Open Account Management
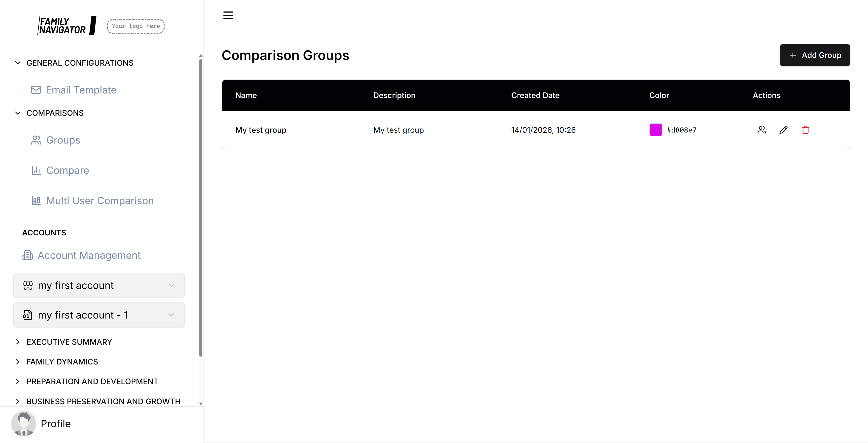Image resolution: width=868 pixels, height=443 pixels. click(x=89, y=255)
